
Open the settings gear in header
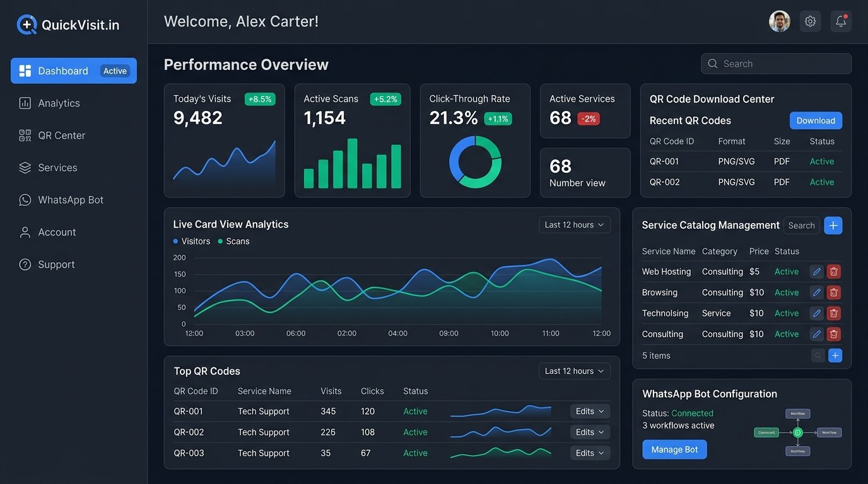[811, 21]
